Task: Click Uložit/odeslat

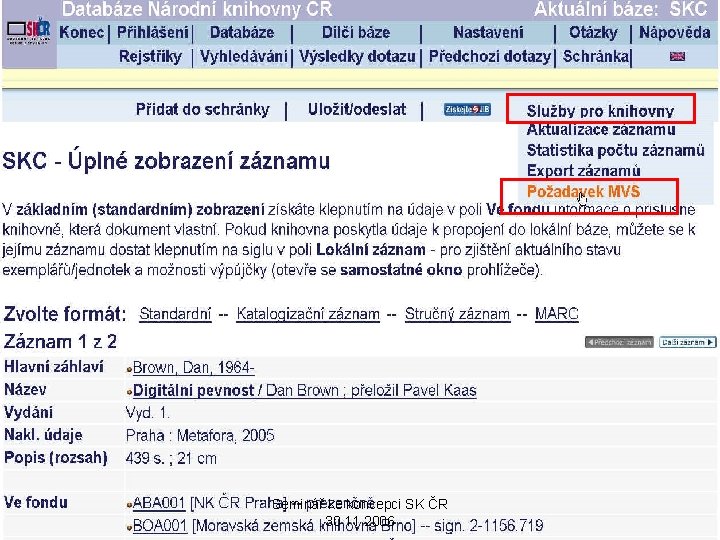Action: click(x=357, y=109)
